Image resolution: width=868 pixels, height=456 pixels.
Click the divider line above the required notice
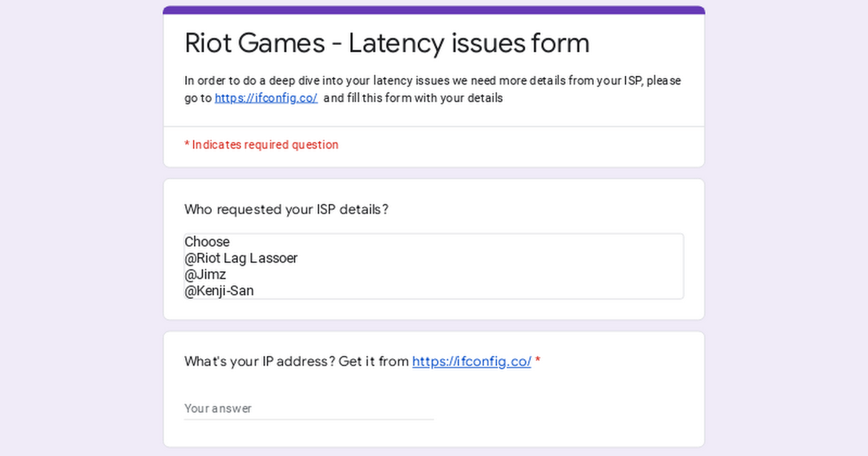434,127
